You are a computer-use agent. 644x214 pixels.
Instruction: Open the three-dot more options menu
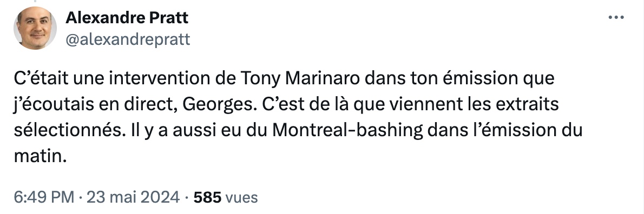616,18
